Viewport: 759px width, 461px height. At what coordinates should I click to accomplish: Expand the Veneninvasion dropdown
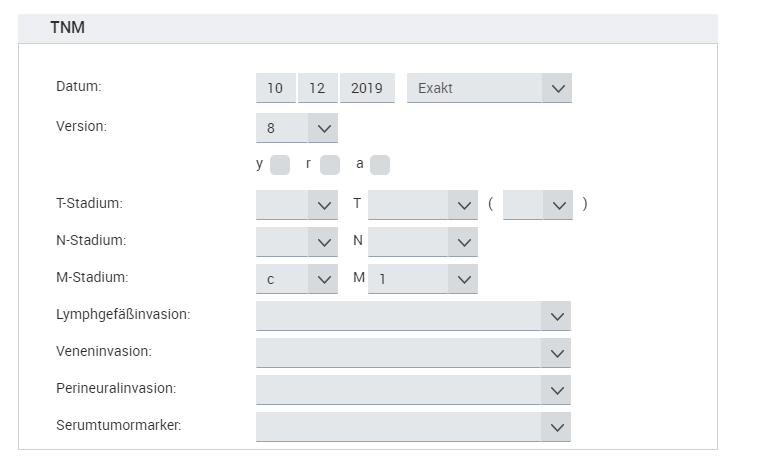pyautogui.click(x=413, y=353)
